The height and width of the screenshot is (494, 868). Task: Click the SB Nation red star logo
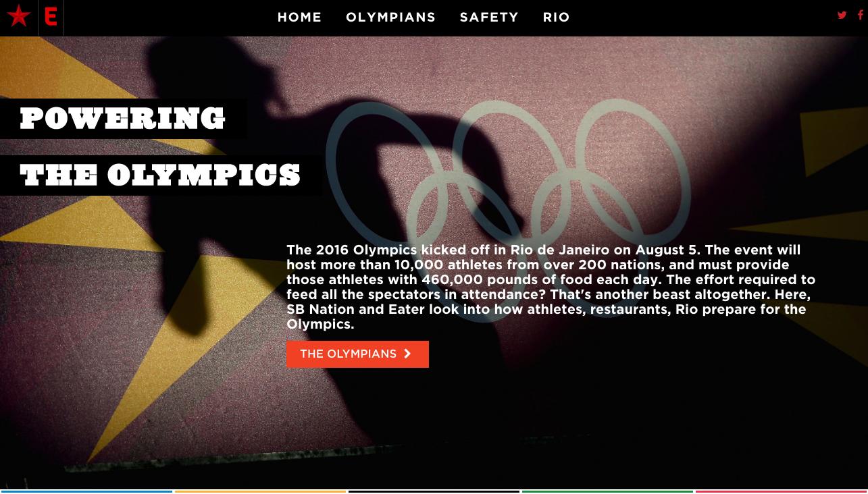coord(19,16)
